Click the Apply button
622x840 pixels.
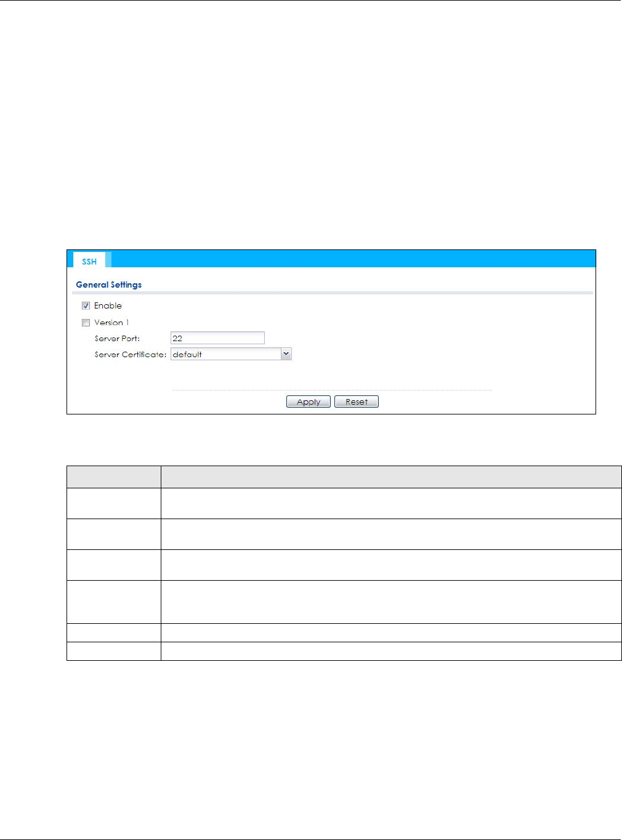click(x=309, y=402)
